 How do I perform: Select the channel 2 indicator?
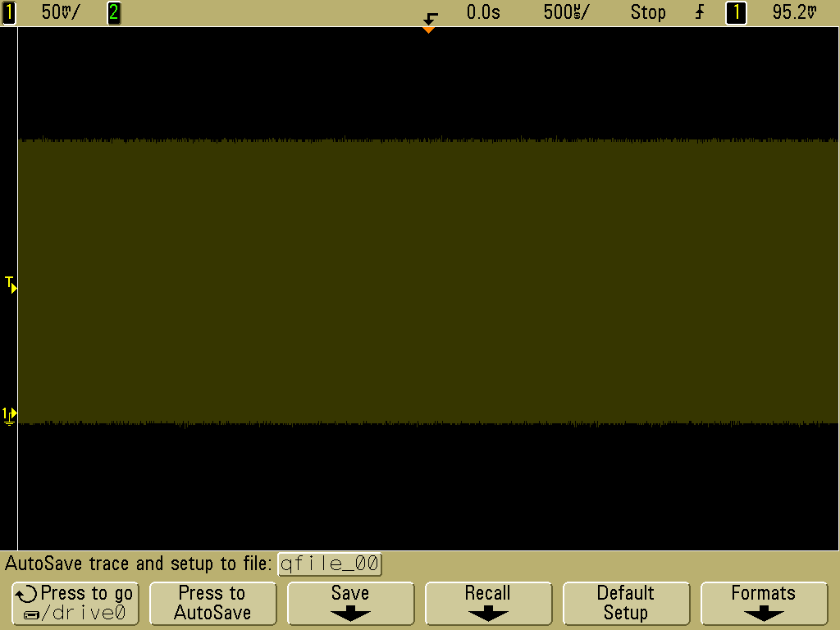click(x=114, y=12)
